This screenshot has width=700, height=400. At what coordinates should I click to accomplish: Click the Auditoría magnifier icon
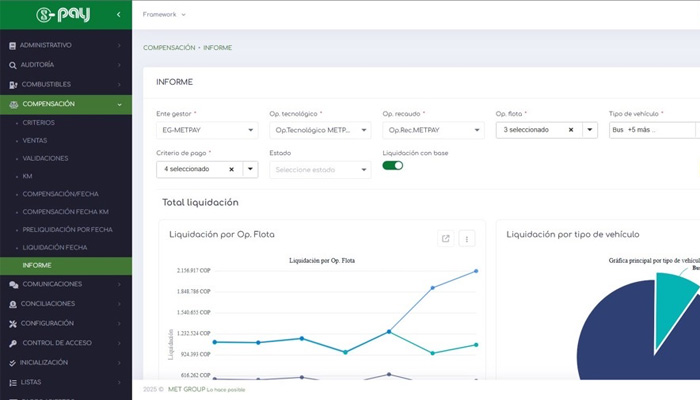coord(12,65)
